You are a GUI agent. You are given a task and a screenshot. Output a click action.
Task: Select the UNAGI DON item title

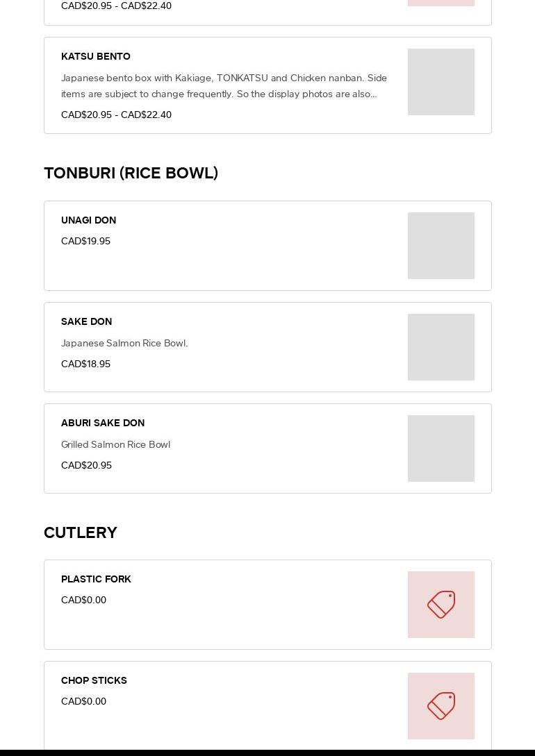[x=89, y=220]
